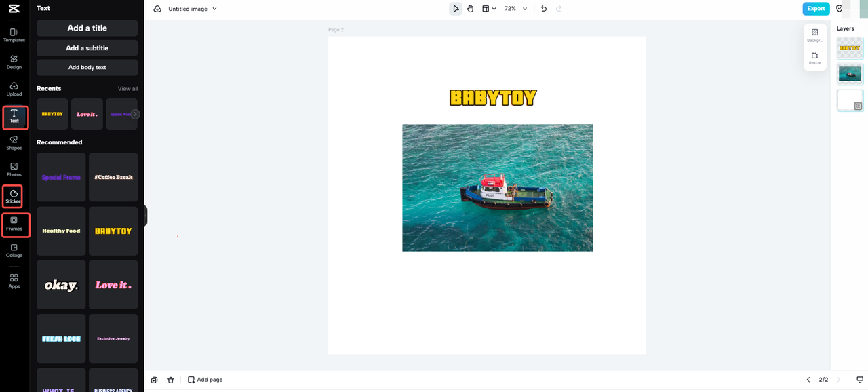Duplicate the page icon
This screenshot has height=392, width=868.
pyautogui.click(x=155, y=380)
